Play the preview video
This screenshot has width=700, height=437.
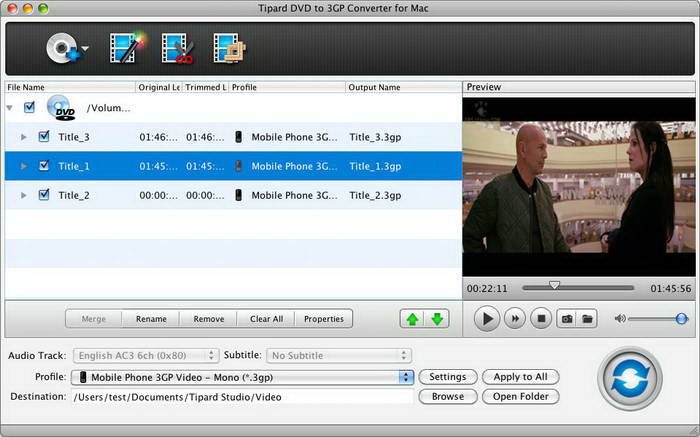click(487, 319)
